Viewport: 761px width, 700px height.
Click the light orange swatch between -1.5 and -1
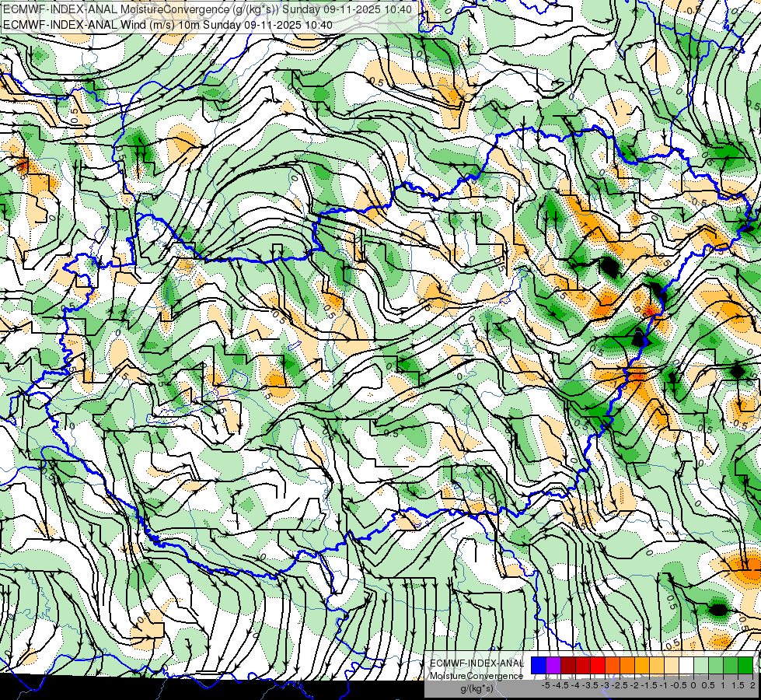(x=657, y=666)
